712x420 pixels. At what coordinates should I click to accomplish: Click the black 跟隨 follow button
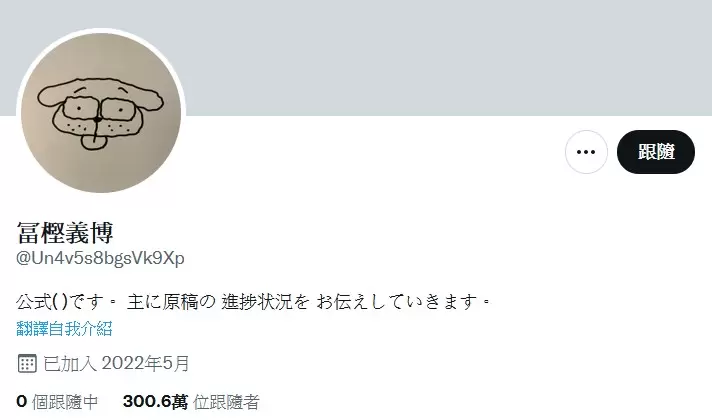pos(656,152)
